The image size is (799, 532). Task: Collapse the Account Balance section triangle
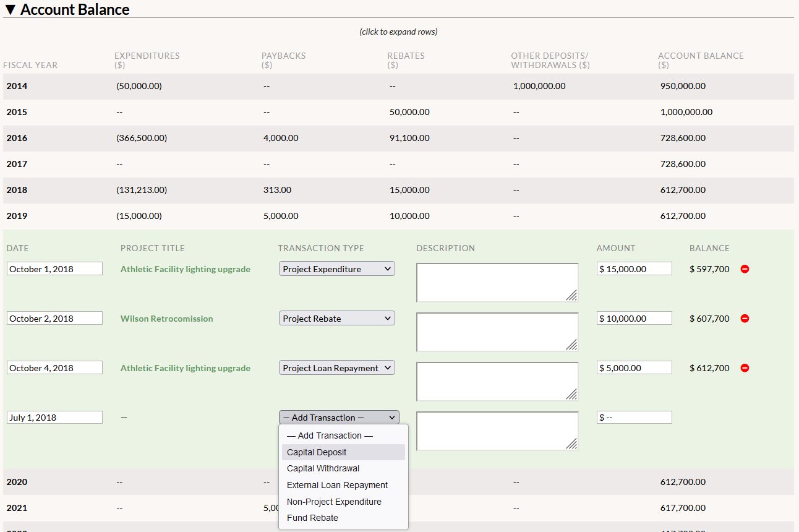(x=10, y=10)
